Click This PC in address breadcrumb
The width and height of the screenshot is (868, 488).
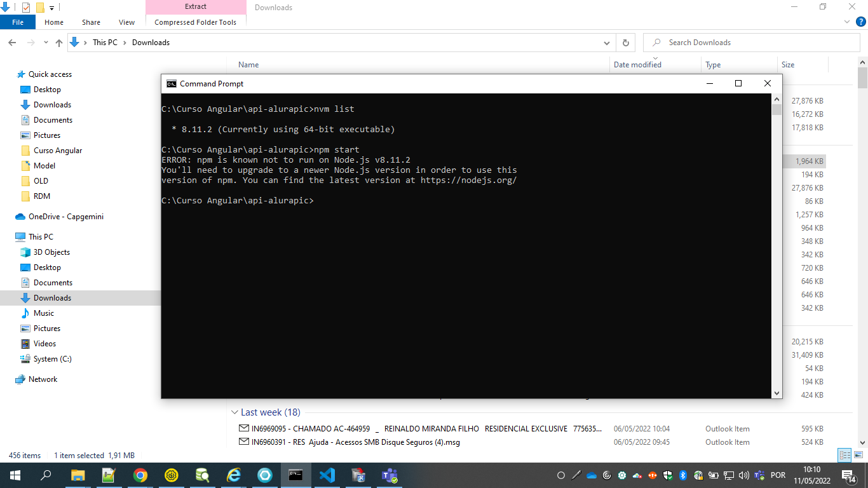coord(105,43)
